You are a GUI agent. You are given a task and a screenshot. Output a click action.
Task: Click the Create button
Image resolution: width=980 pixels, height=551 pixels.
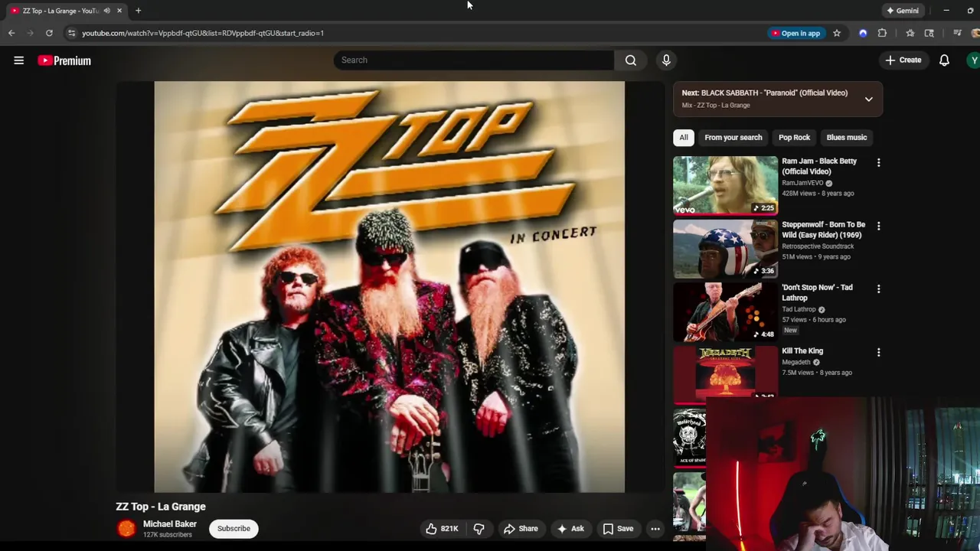903,60
